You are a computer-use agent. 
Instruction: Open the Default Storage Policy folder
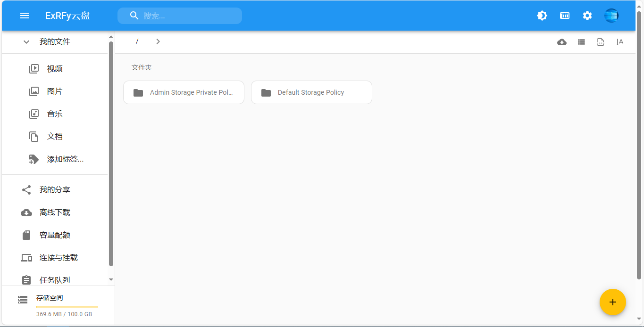pos(311,92)
